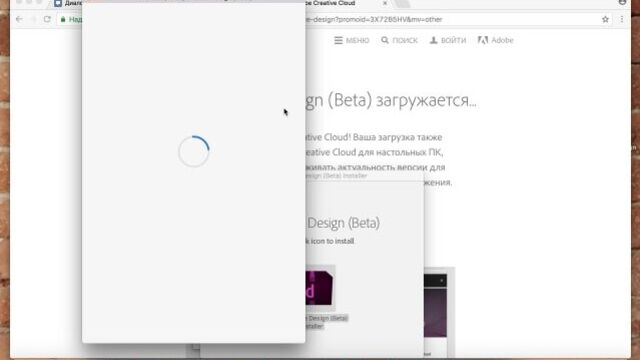Reload the page with the refresh icon
This screenshot has width=640, height=360.
pos(47,19)
